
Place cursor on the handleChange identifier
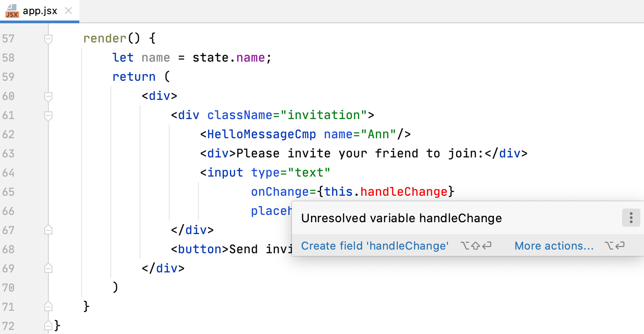[404, 192]
